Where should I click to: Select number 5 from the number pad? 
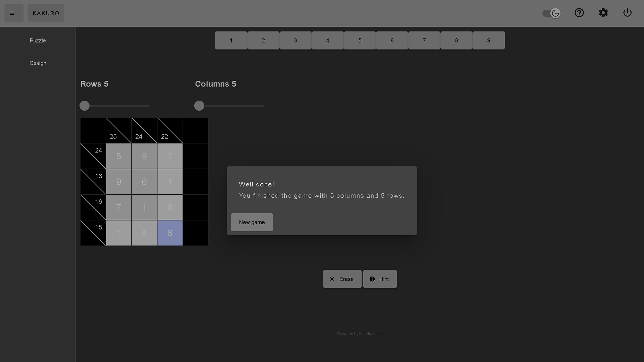[x=360, y=40]
